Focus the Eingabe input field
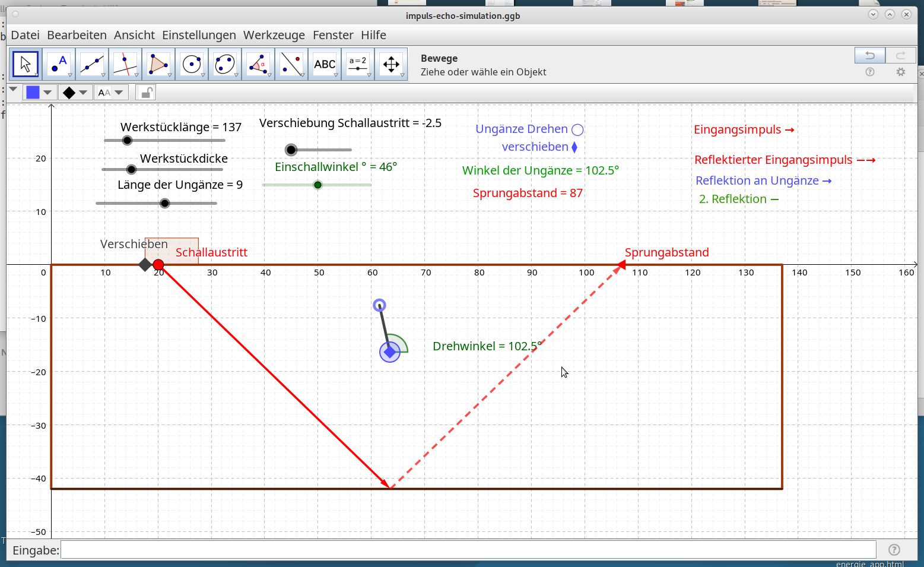Viewport: 924px width, 567px height. coord(468,550)
